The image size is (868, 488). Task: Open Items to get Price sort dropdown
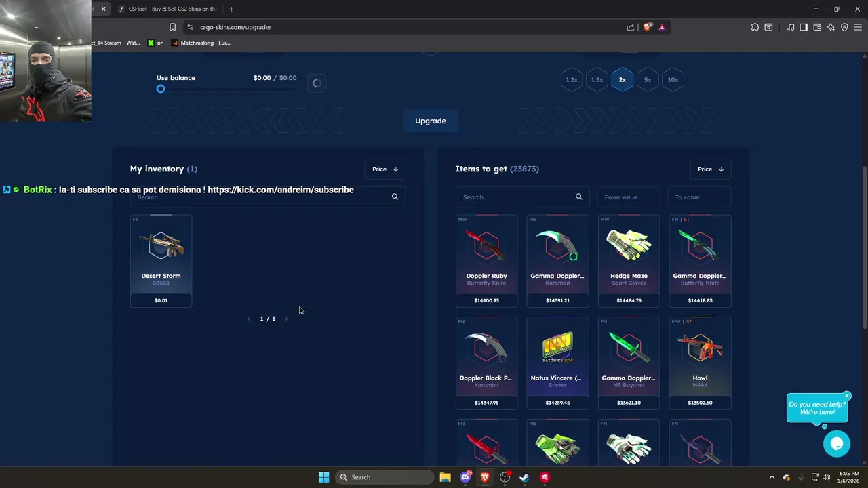click(x=711, y=169)
